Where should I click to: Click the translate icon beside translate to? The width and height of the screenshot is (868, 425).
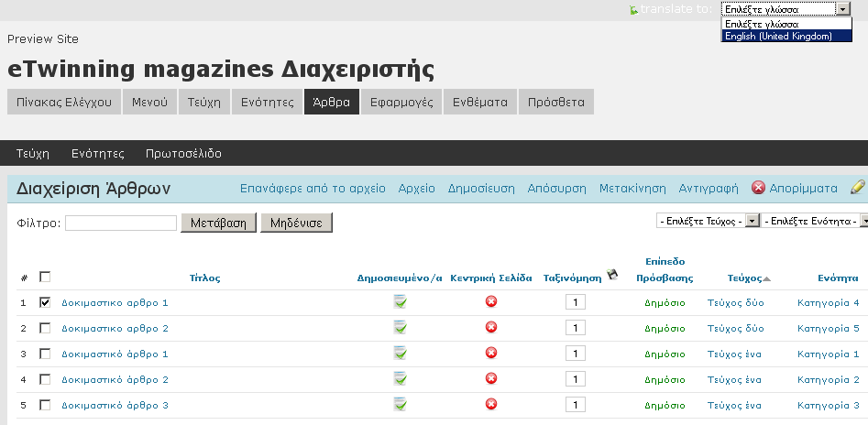634,10
